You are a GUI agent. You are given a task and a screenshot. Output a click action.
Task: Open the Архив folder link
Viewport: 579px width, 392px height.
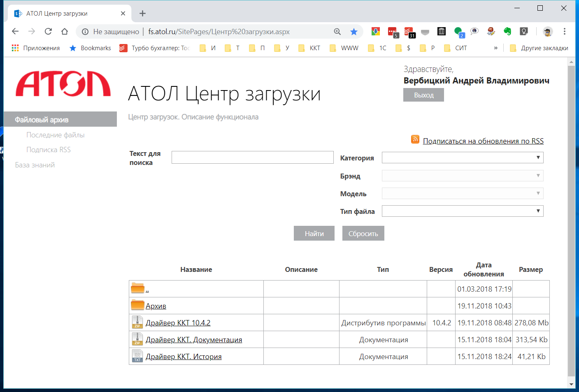156,306
